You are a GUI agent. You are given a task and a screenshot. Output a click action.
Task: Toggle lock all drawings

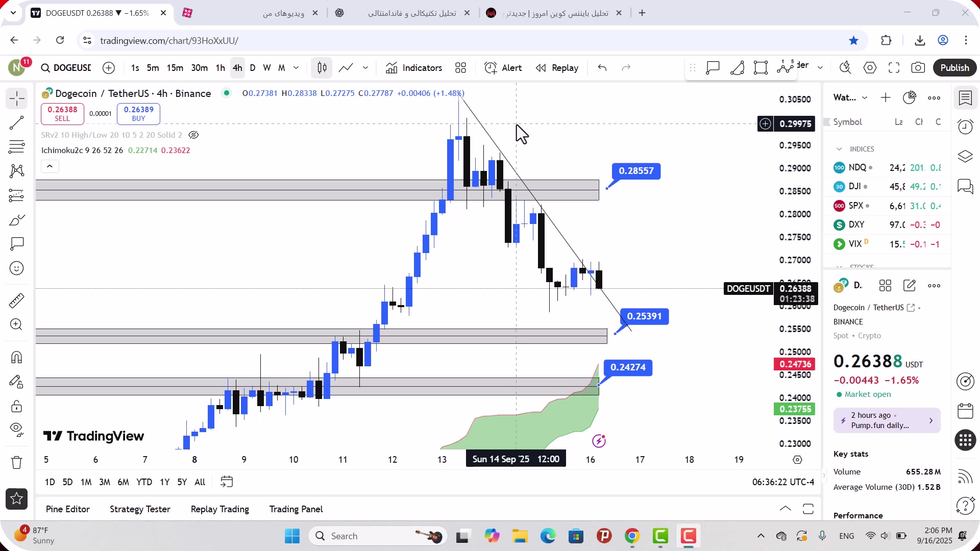[17, 406]
